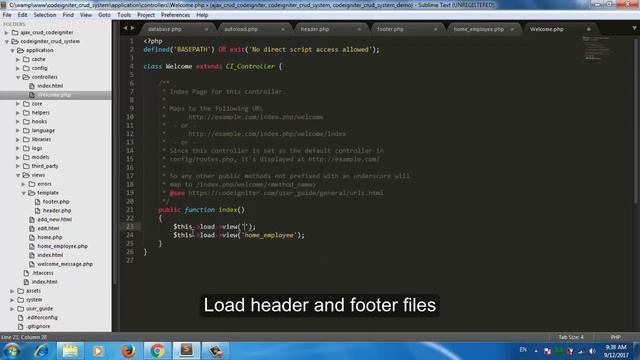
Task: Collapse the controllers folder
Action: click(x=18, y=77)
